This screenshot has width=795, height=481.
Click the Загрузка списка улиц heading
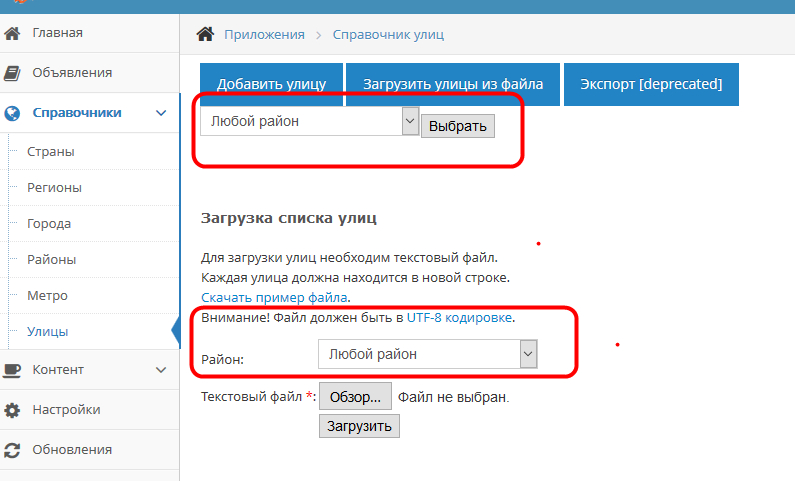[x=288, y=218]
